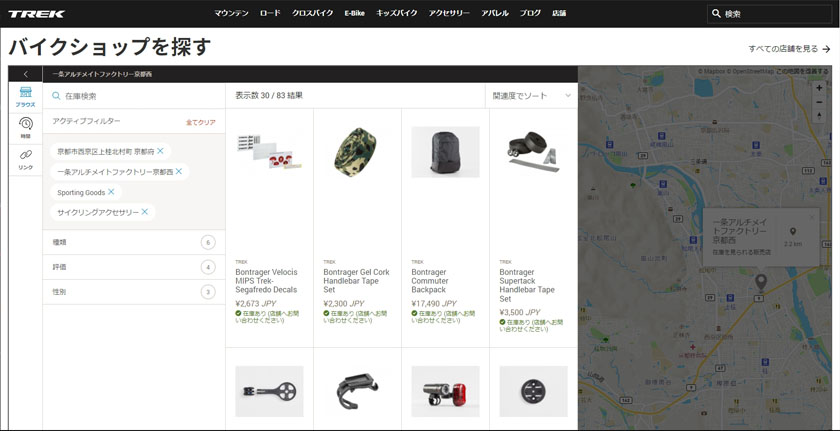
Task: Click the OpenStreetMap attribution link
Action: [x=753, y=71]
